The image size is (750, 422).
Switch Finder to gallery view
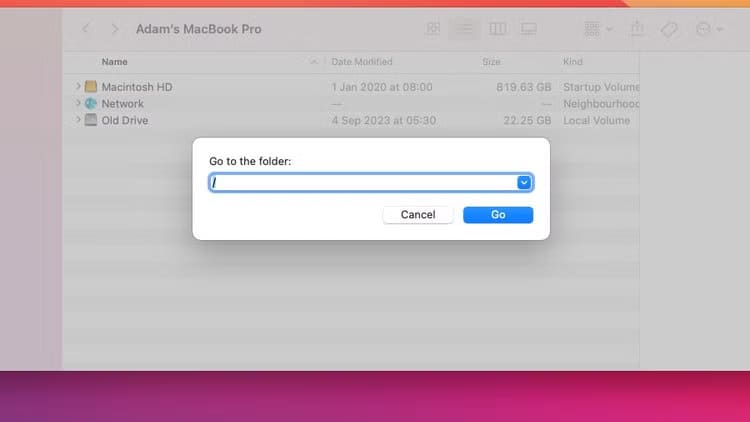[x=529, y=29]
